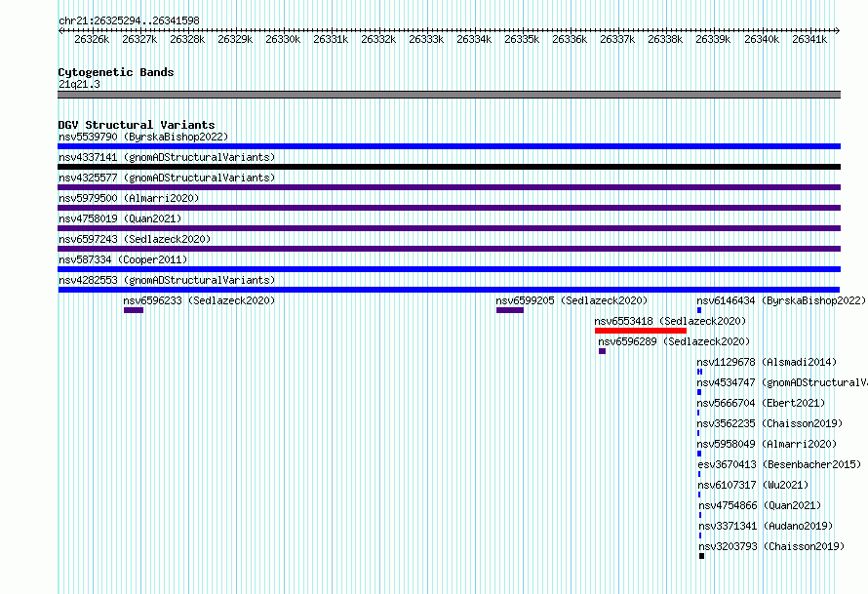This screenshot has width=868, height=594.
Task: Select the blue bar for nsv5539790
Action: click(x=449, y=146)
